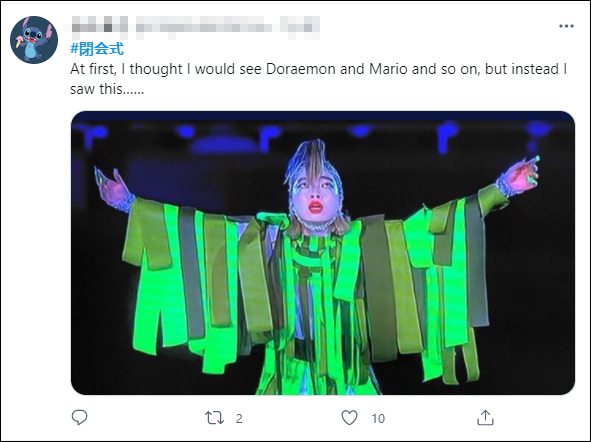Click the blurred timestamp at the header's end
Image resolution: width=591 pixels, height=442 pixels.
pyautogui.click(x=300, y=27)
